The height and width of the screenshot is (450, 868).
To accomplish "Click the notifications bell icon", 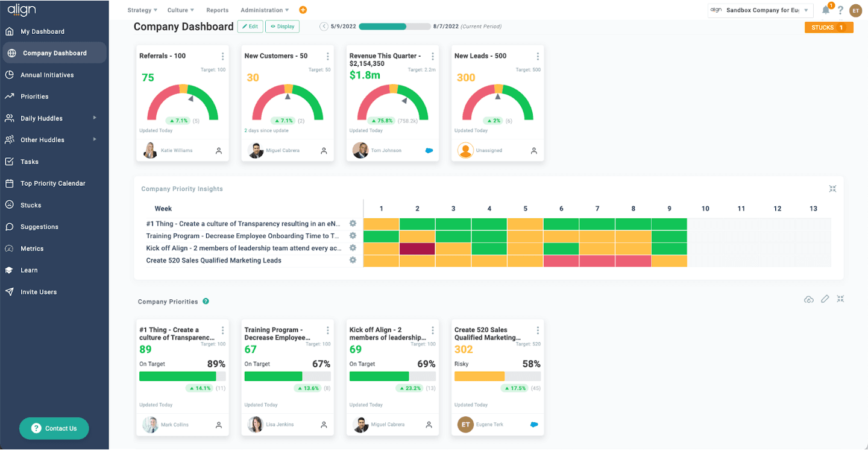I will pos(826,10).
